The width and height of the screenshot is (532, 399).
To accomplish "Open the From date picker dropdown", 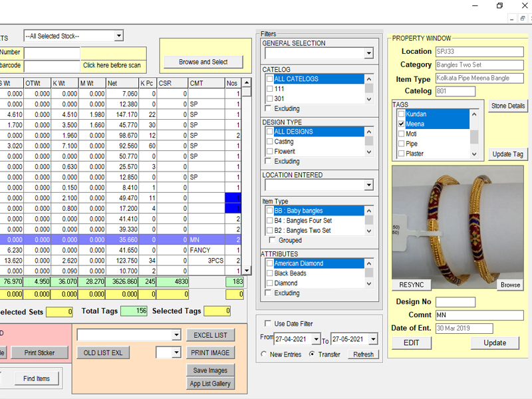I will tap(317, 338).
